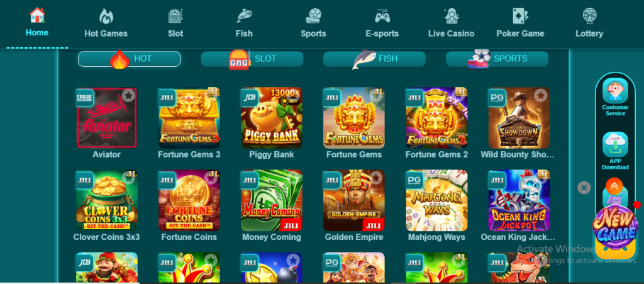Image resolution: width=644 pixels, height=284 pixels.
Task: Select the E-sports gamepad icon
Action: tap(382, 16)
